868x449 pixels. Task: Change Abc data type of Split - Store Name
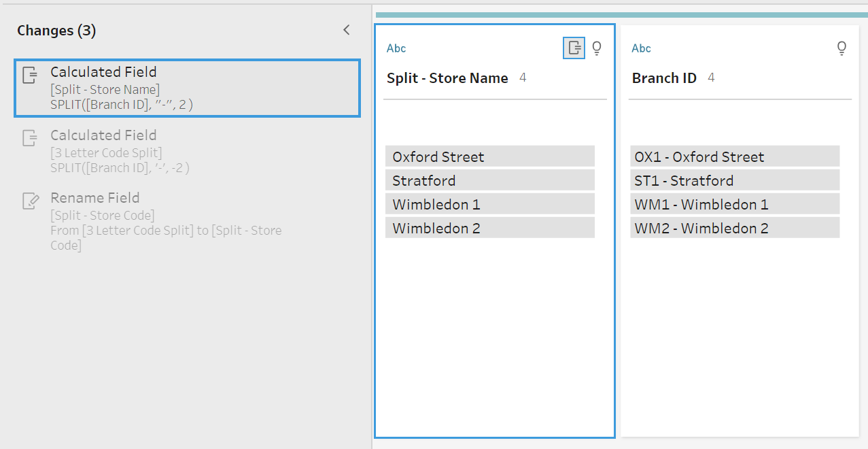pos(396,48)
